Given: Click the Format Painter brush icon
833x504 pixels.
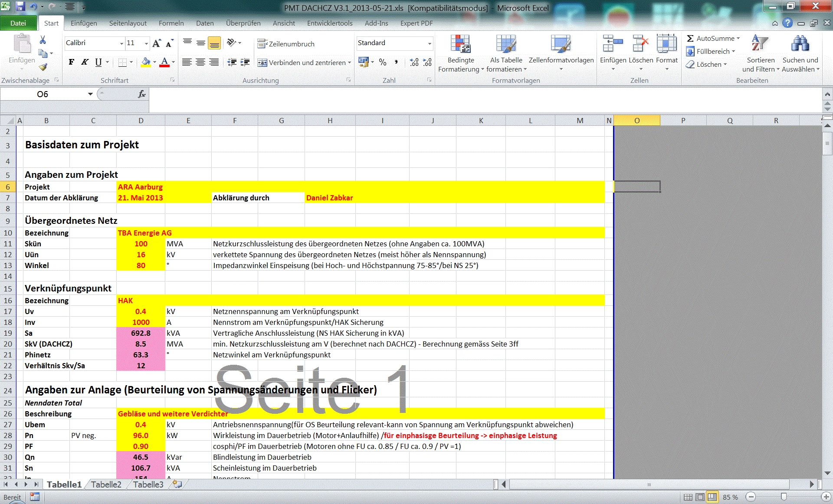Looking at the screenshot, I should pyautogui.click(x=43, y=67).
